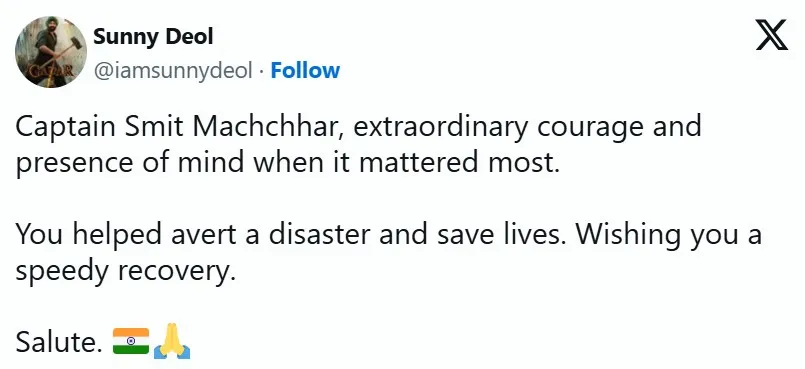Click the word 'Machchhar' in the tweet
805x369 pixels.
pyautogui.click(x=267, y=127)
